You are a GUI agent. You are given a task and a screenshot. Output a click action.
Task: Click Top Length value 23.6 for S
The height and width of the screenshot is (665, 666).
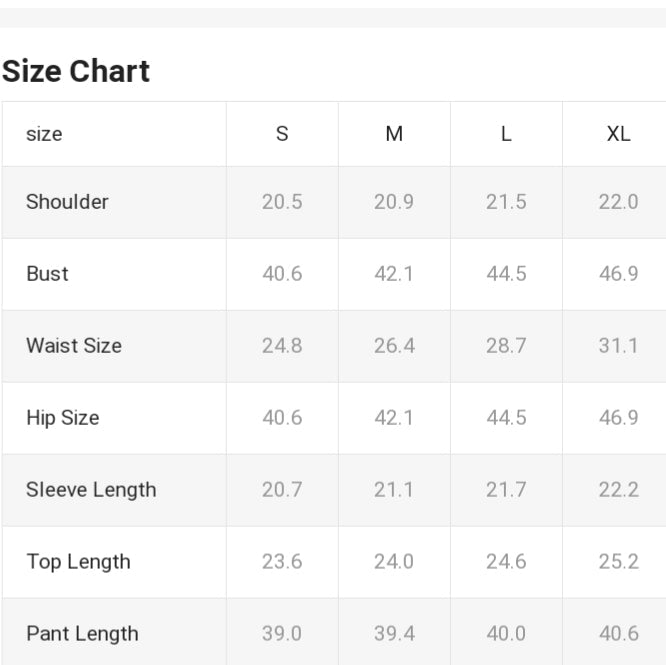click(282, 562)
